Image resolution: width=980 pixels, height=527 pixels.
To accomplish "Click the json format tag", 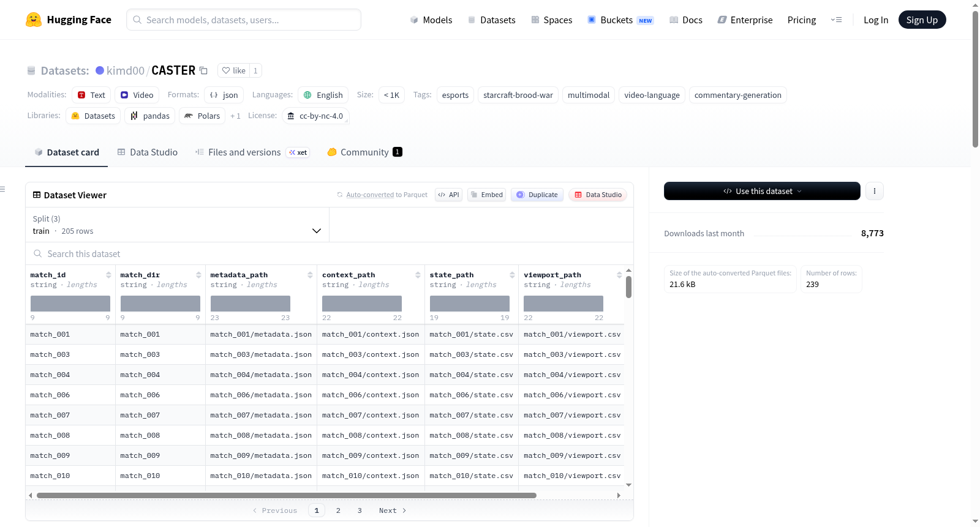I will tap(224, 95).
